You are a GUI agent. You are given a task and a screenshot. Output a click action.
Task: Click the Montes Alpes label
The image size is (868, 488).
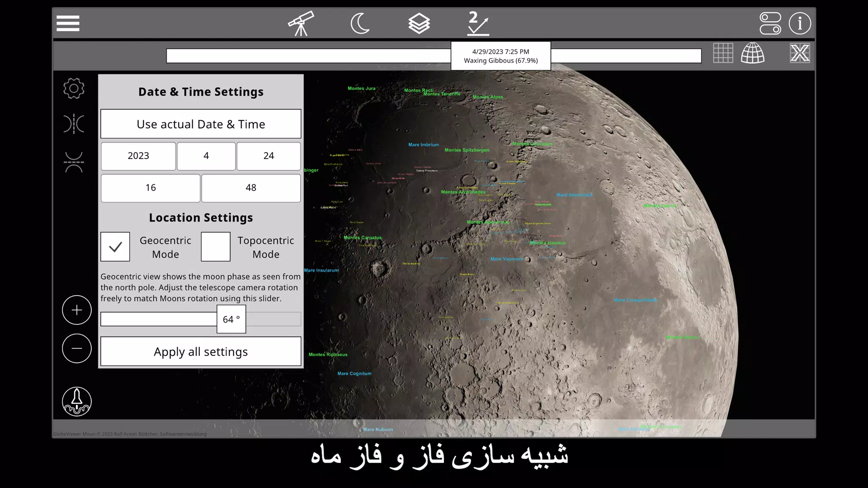click(488, 97)
